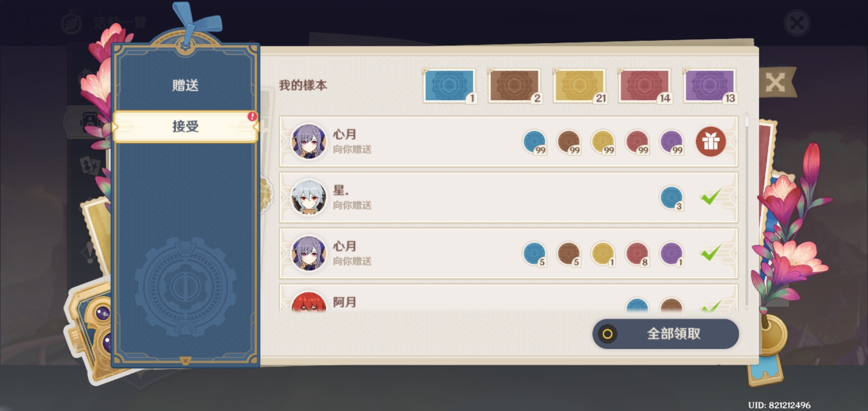Image resolution: width=868 pixels, height=411 pixels.
Task: Close the panel with the ribbon X
Action: (777, 82)
